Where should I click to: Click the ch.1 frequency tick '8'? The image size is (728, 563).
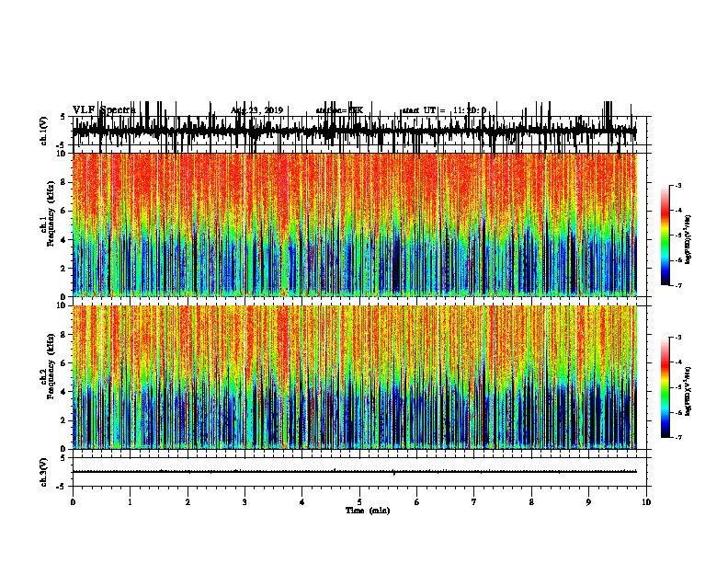click(64, 182)
